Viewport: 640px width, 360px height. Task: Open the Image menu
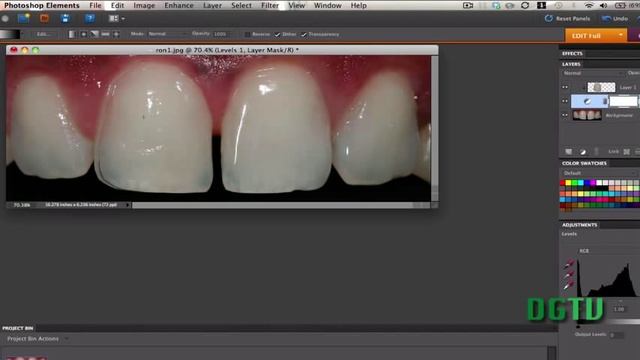click(x=144, y=5)
